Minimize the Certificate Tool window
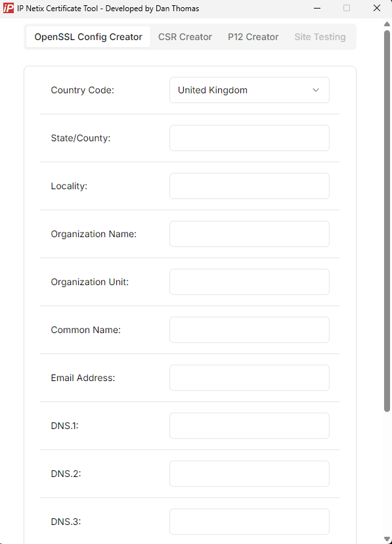 click(x=317, y=8)
